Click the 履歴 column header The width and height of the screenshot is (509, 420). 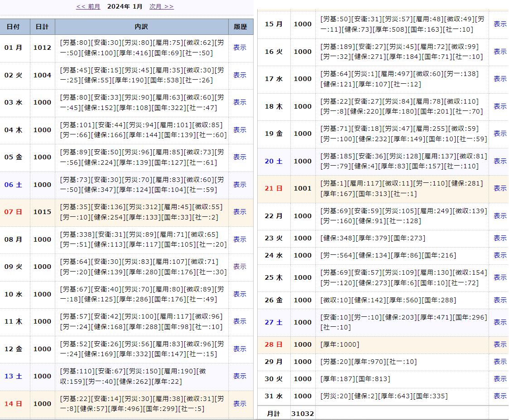(x=240, y=27)
